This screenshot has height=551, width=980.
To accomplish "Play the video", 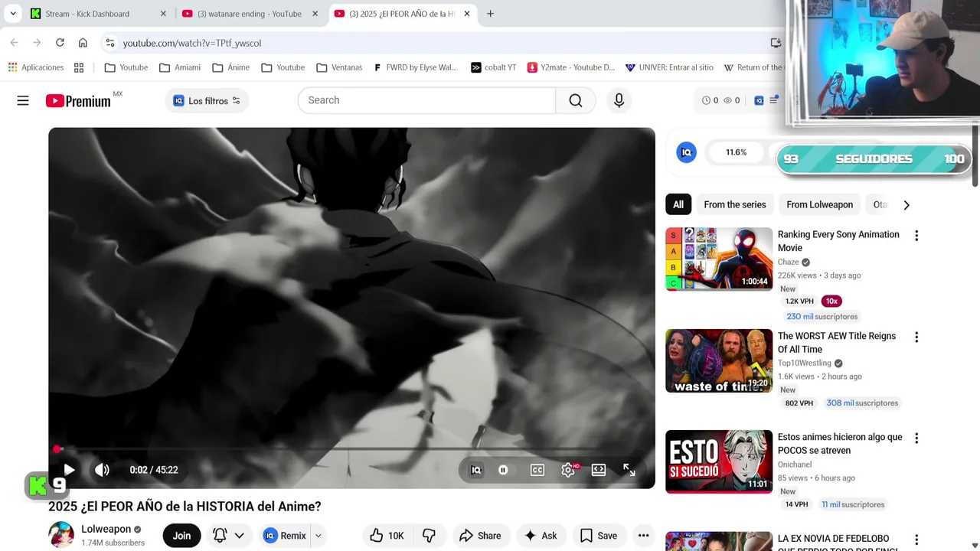I will pyautogui.click(x=69, y=470).
